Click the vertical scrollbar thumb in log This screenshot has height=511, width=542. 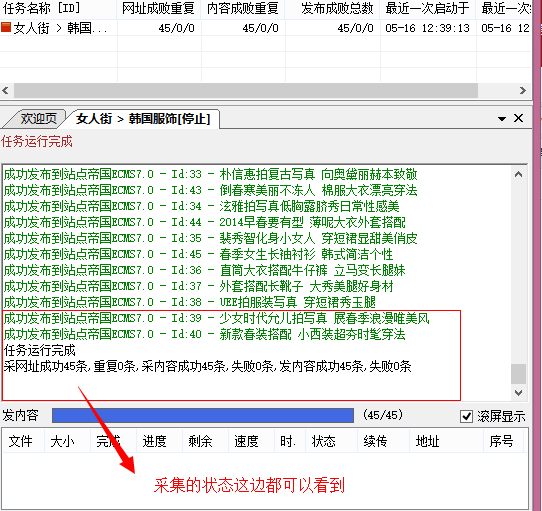518,374
